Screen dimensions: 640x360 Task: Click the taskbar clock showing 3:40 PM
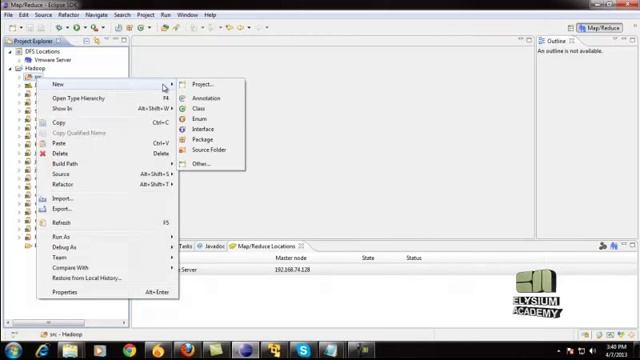click(x=616, y=351)
